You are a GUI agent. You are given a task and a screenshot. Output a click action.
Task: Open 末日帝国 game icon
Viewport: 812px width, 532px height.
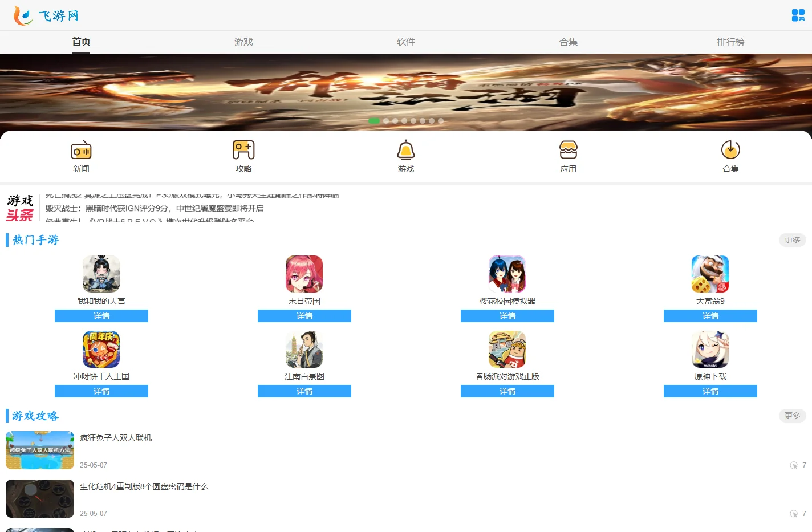[304, 274]
